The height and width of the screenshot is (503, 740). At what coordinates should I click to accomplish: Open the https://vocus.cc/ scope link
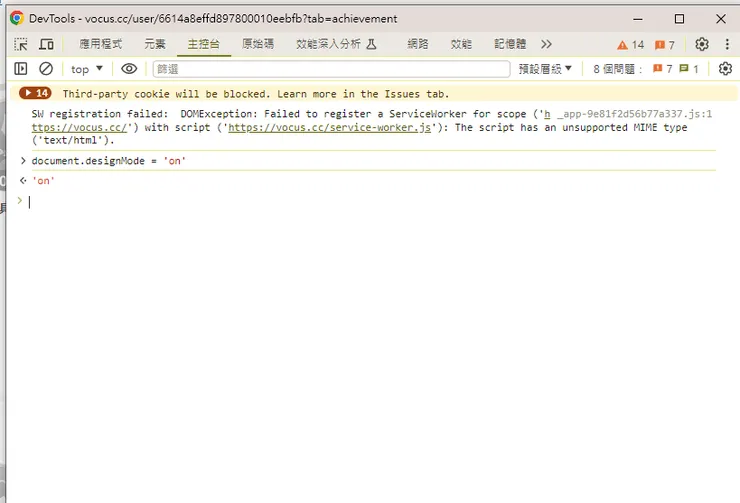(x=79, y=127)
